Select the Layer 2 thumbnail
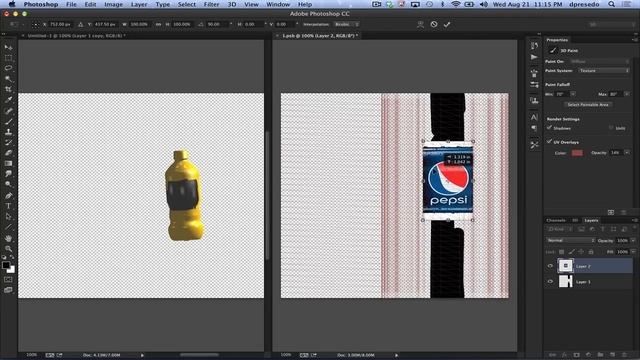 pyautogui.click(x=565, y=266)
